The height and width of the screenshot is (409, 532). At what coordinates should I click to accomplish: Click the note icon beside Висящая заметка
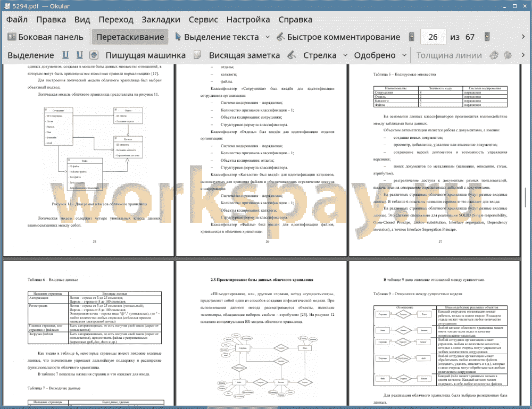point(197,55)
